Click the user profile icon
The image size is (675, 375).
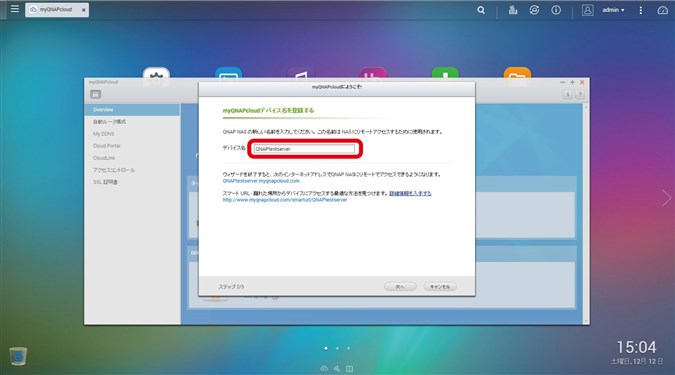tap(588, 10)
